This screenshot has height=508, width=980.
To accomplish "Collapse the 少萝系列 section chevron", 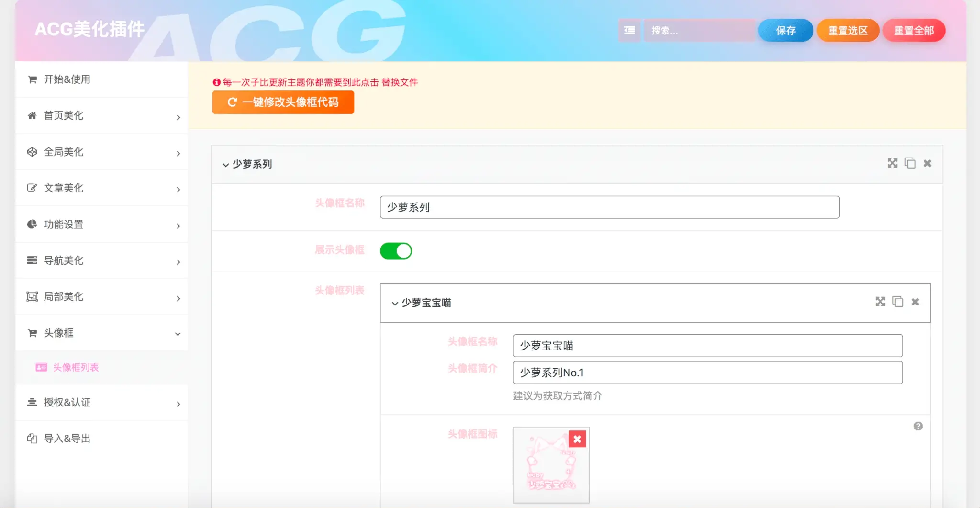I will point(225,164).
